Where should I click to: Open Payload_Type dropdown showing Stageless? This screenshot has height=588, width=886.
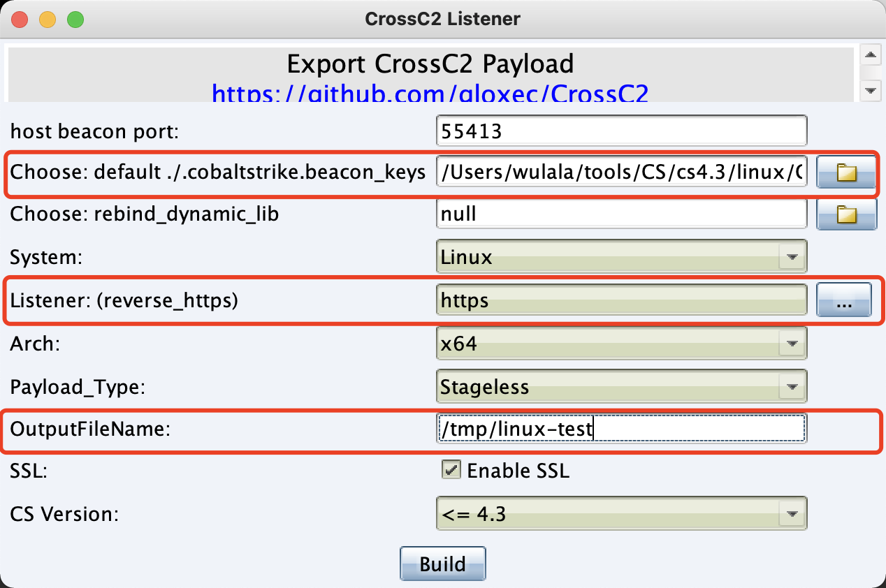click(622, 386)
